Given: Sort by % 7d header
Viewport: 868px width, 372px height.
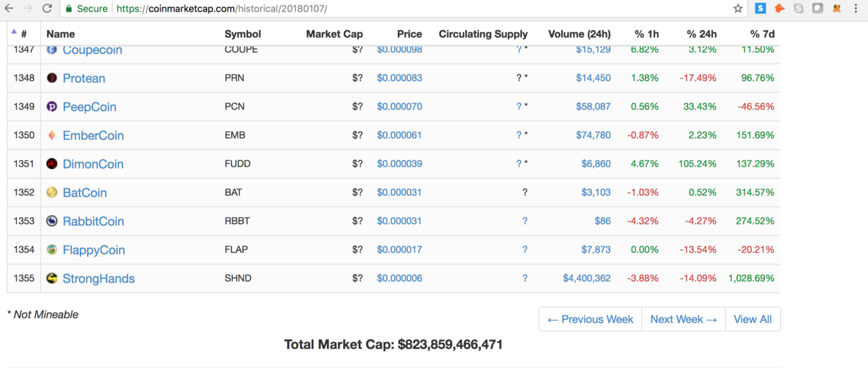Looking at the screenshot, I should pos(762,34).
